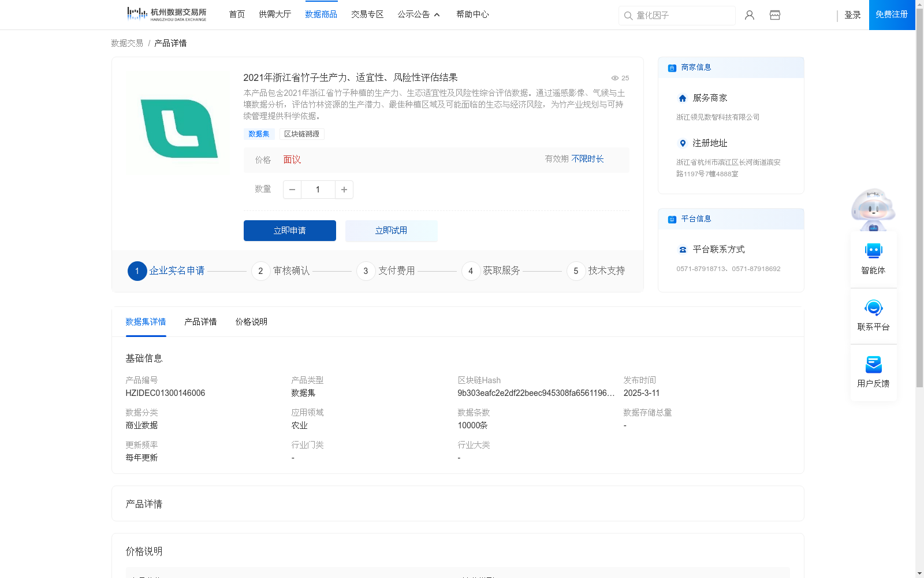Viewport: 924px width, 578px height.
Task: Click 数据交易 breadcrumb link
Action: (127, 43)
